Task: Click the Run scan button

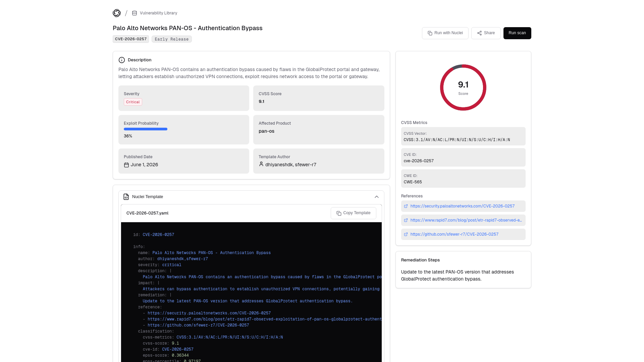Action: [517, 33]
